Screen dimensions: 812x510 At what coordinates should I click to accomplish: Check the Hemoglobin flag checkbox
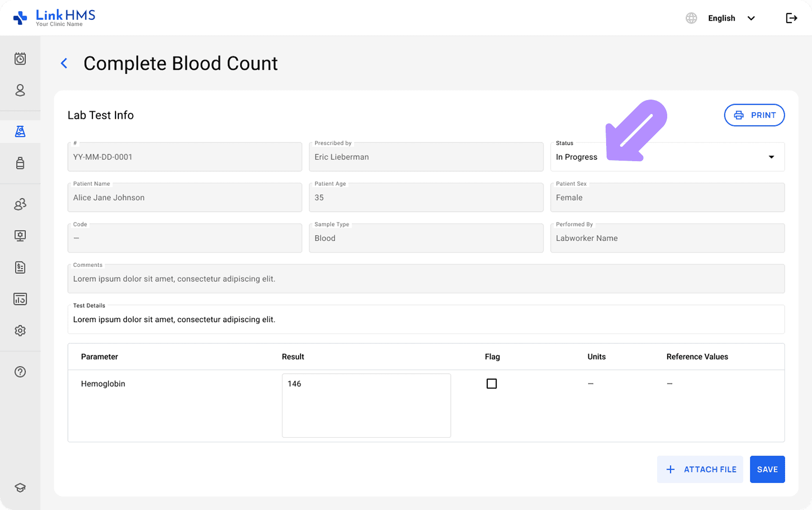[491, 383]
